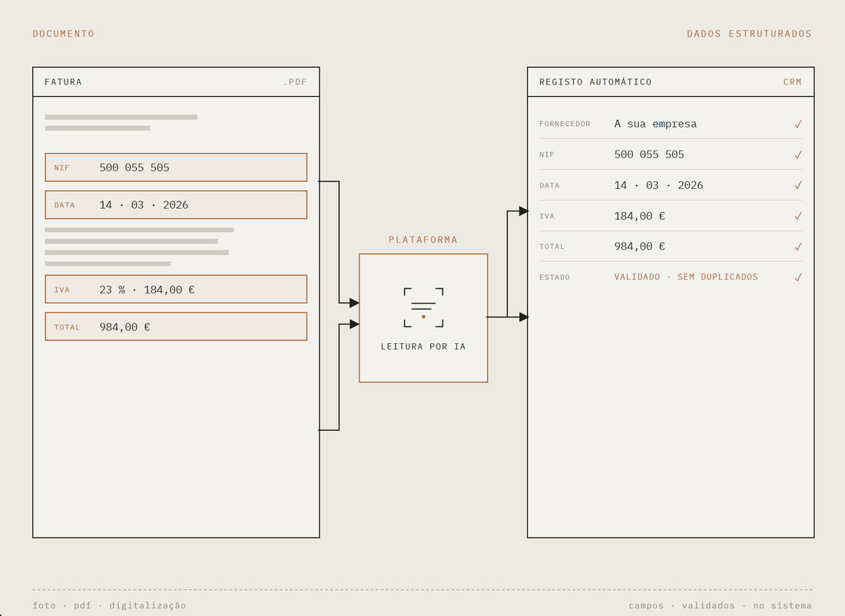
Task: Click the ESTADO row label
Action: click(x=555, y=277)
